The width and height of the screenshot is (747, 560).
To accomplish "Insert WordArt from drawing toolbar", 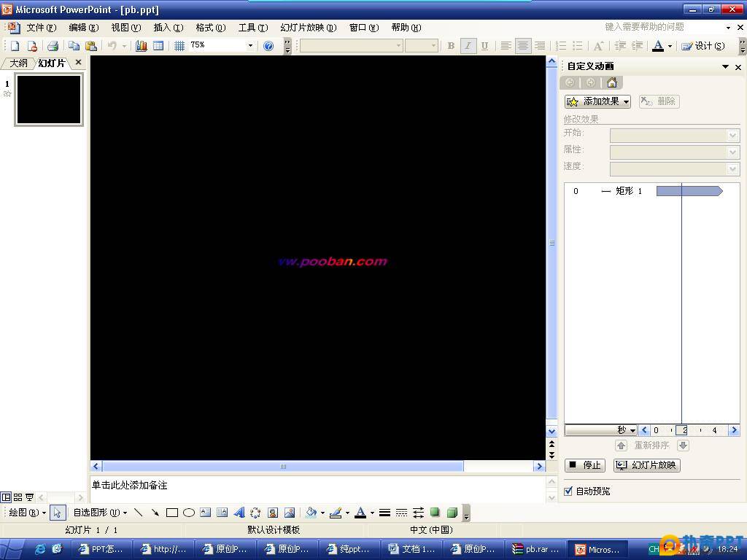I will (x=239, y=513).
